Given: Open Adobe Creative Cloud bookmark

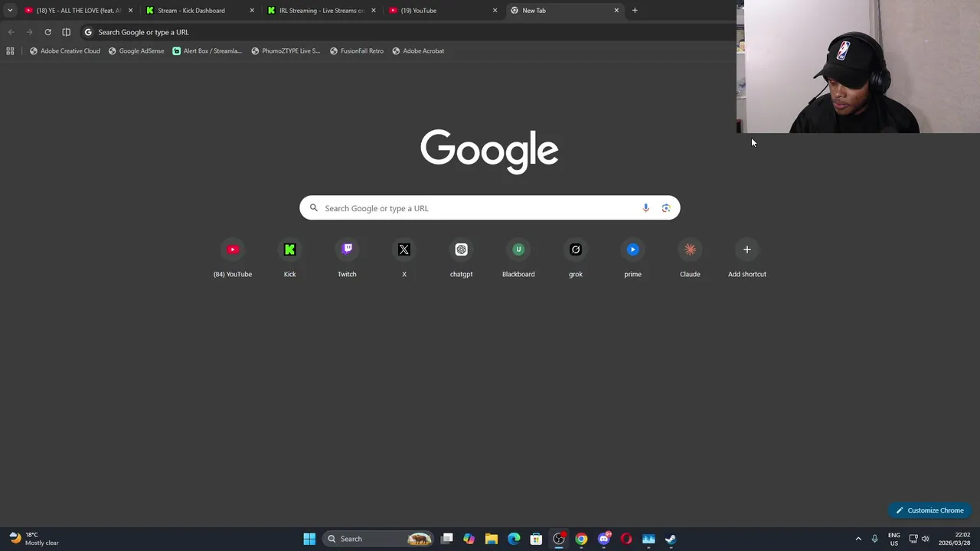Looking at the screenshot, I should click(x=65, y=51).
